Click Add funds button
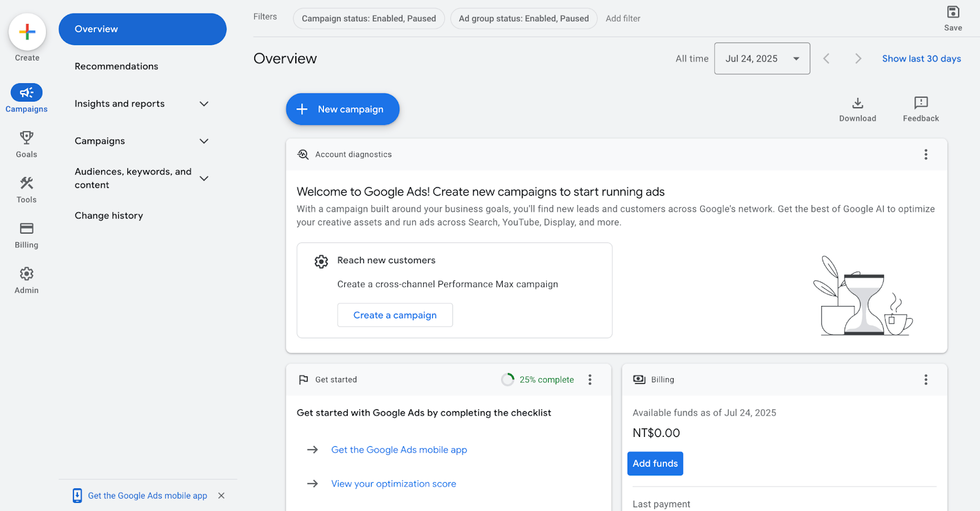This screenshot has width=980, height=511. 655,463
